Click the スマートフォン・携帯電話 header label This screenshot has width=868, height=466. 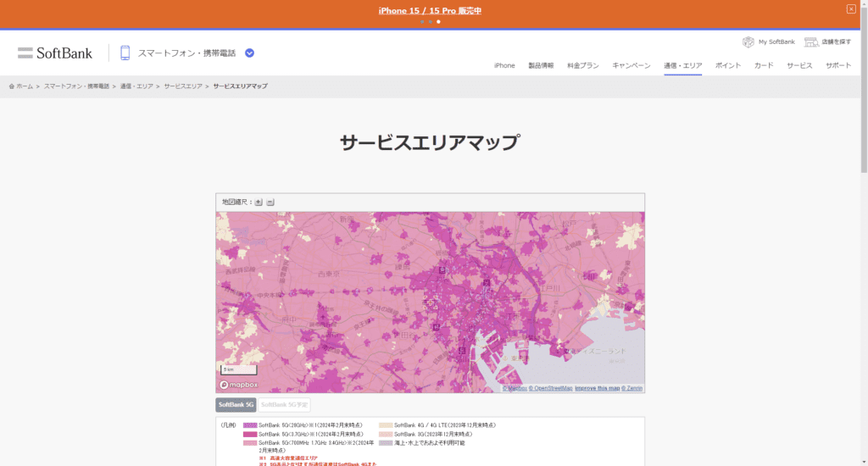pyautogui.click(x=186, y=53)
